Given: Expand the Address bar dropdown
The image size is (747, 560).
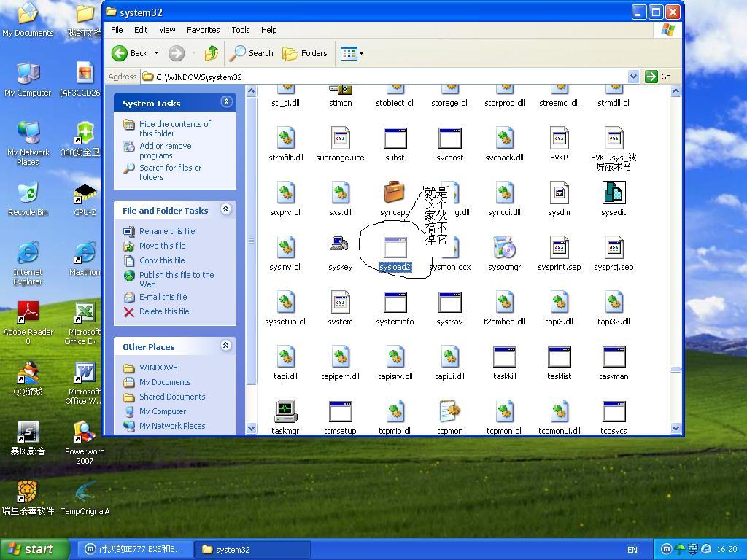Looking at the screenshot, I should pyautogui.click(x=633, y=77).
